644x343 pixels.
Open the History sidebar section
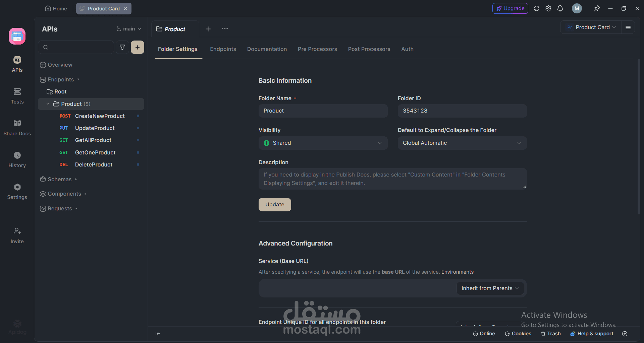[x=17, y=159]
